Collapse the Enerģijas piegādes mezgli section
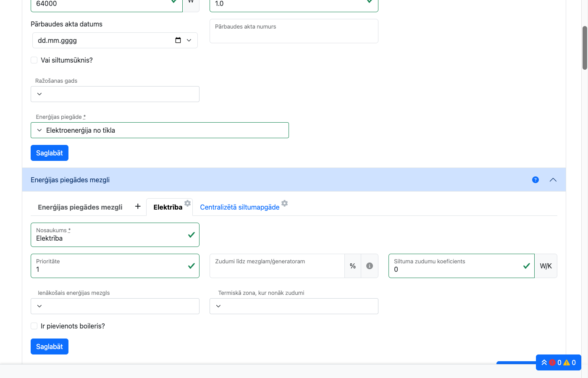 coord(553,180)
